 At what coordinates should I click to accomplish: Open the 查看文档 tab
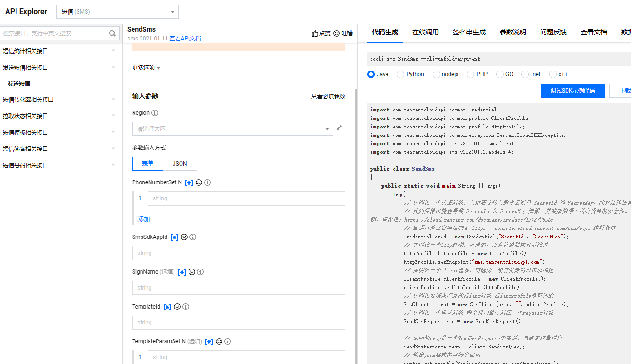coord(594,32)
